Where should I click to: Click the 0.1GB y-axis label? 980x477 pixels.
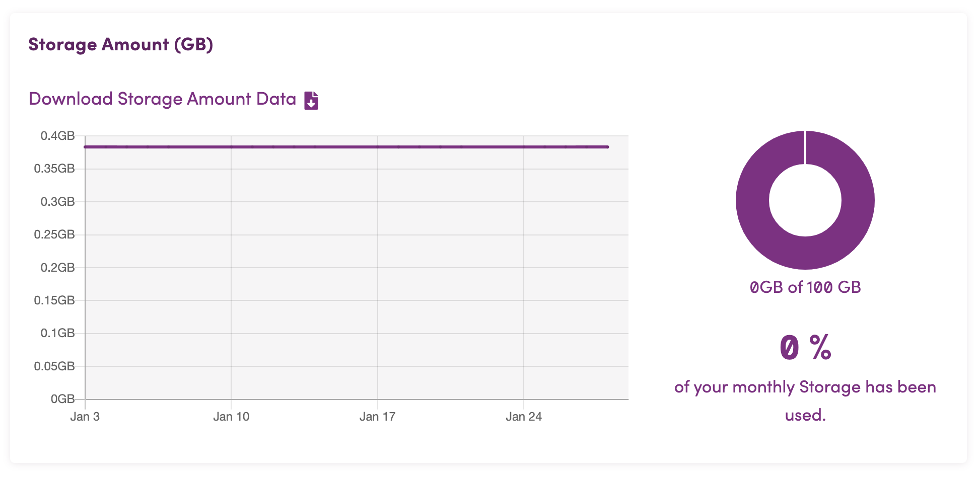(57, 333)
